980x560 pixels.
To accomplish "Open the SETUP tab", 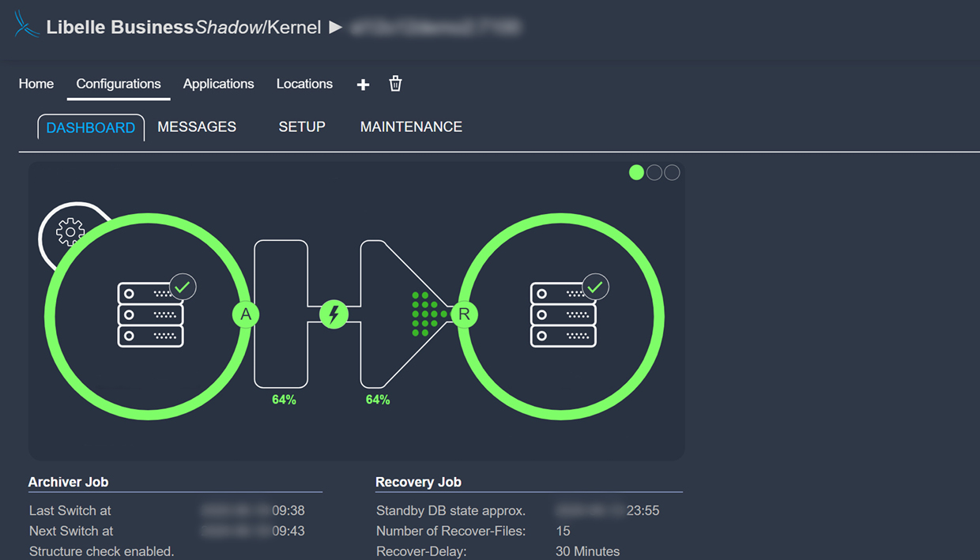I will click(x=302, y=126).
